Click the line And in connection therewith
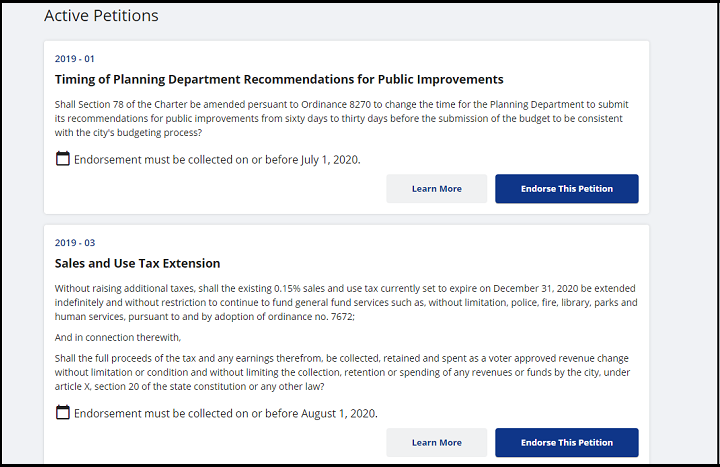 pos(118,338)
